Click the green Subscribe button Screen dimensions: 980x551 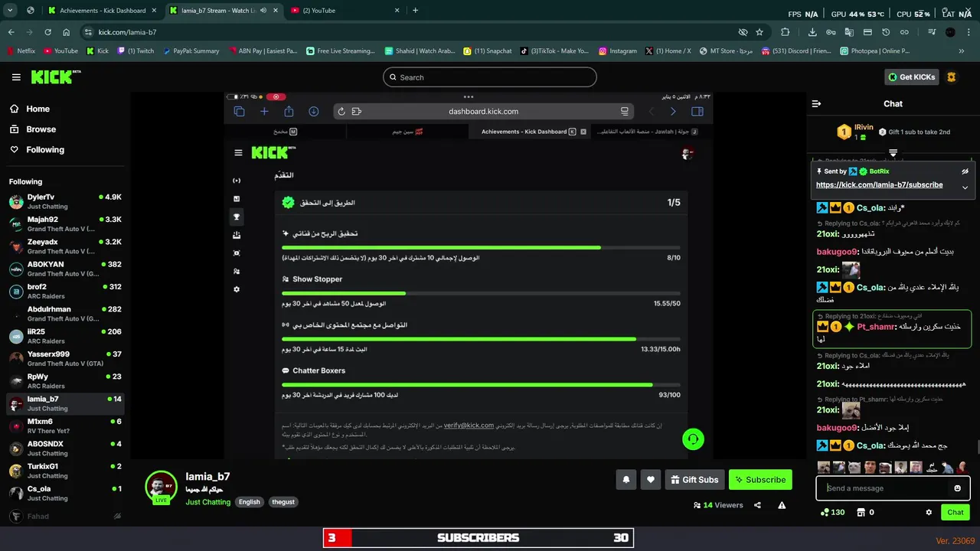760,480
